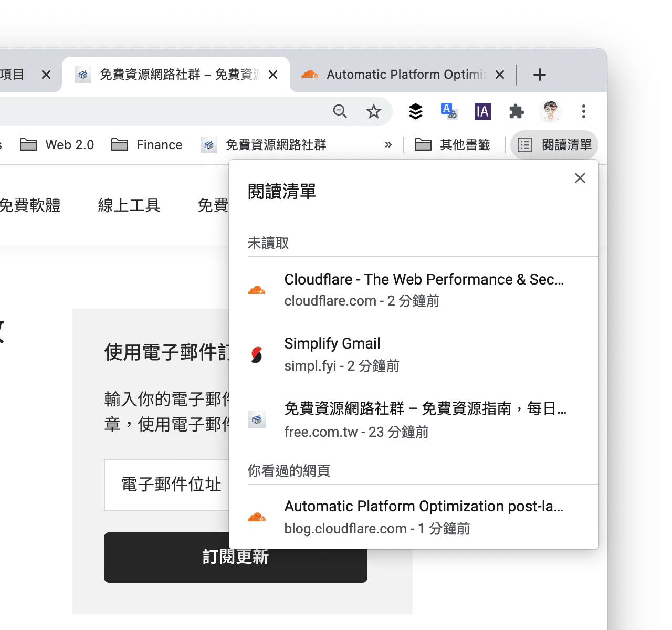Click the blog.cloudflare.com entry favicon
Image resolution: width=672 pixels, height=630 pixels.
click(x=257, y=517)
